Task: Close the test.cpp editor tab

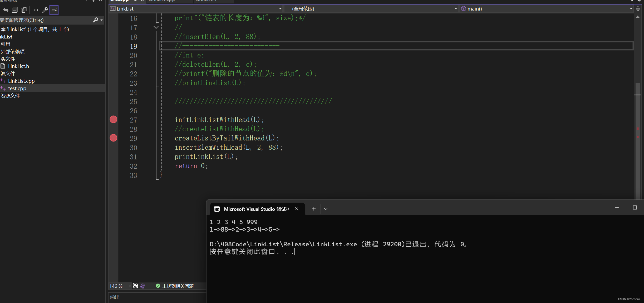Action: click(142, 1)
